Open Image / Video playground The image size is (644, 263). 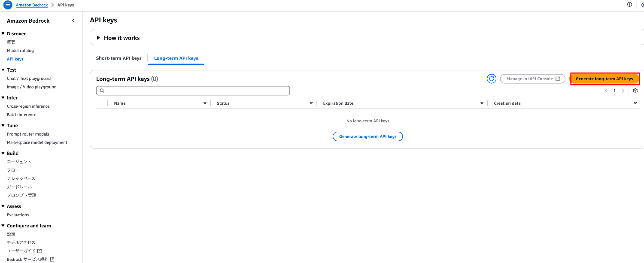coord(32,87)
